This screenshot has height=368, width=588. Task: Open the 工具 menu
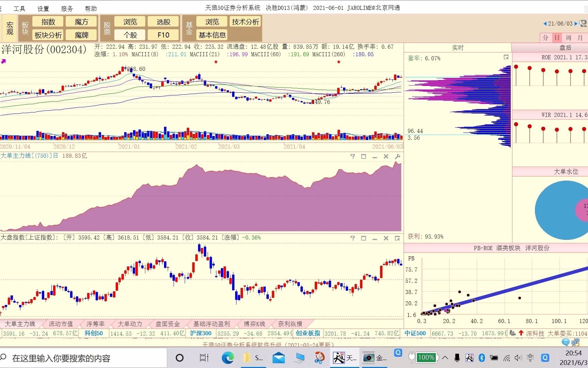click(19, 8)
